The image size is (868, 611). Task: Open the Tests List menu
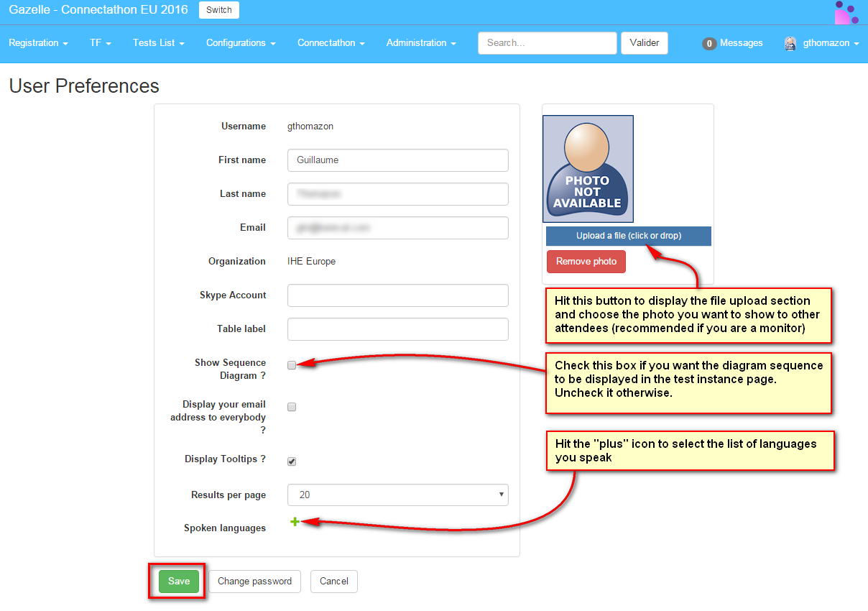pyautogui.click(x=158, y=43)
